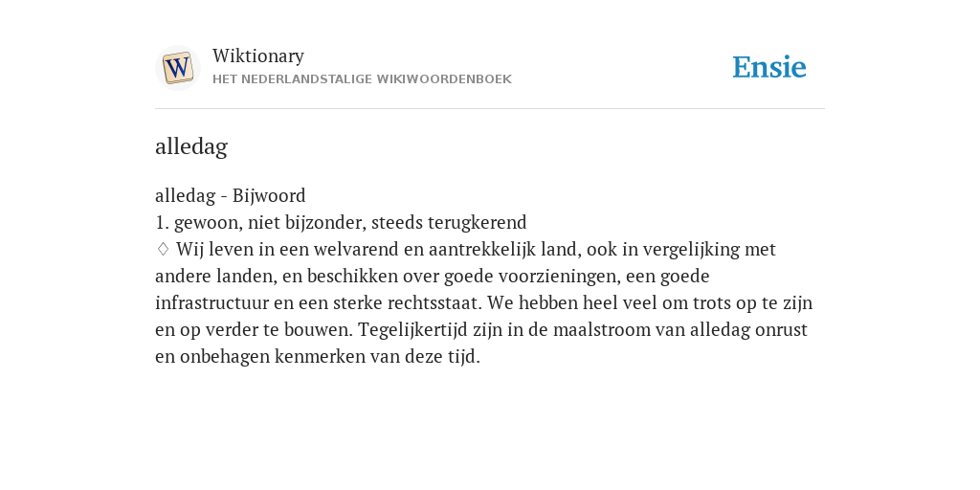980x490 pixels.
Task: Click the numeral '1.' before the definition
Action: click(x=162, y=222)
